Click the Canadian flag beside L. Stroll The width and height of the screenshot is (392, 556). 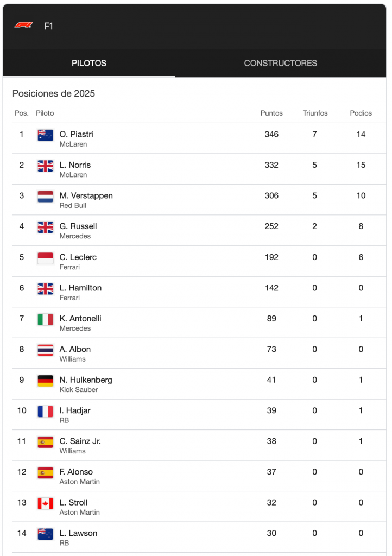(x=45, y=503)
